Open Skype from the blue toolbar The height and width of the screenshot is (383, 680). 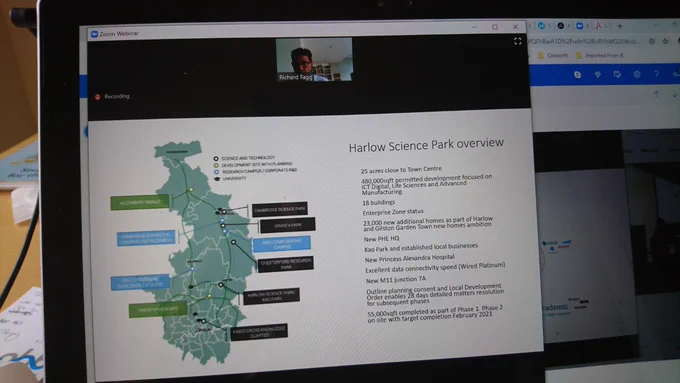(577, 75)
